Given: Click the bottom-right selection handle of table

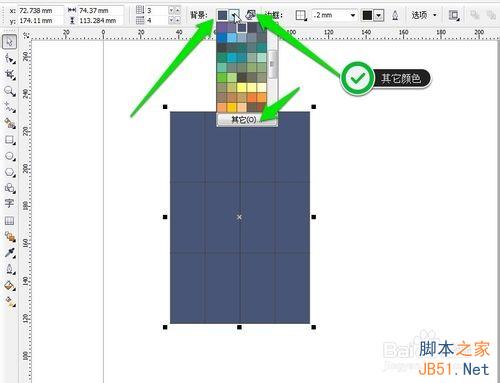Looking at the screenshot, I should tap(314, 327).
